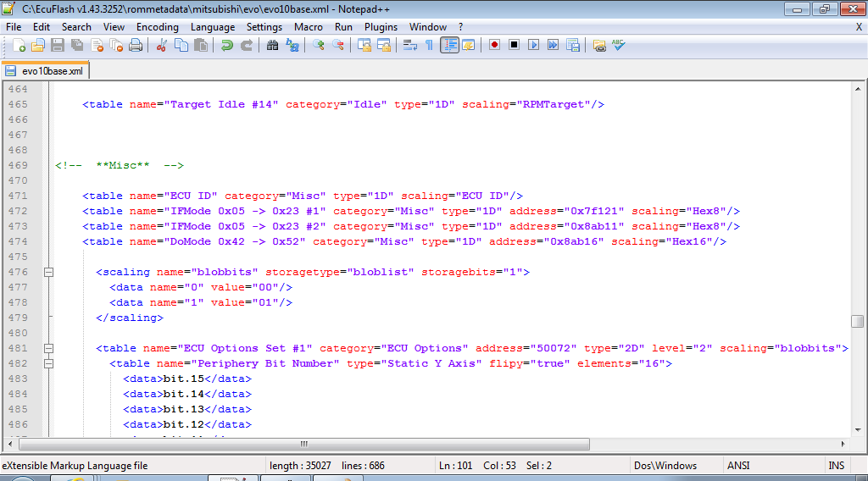Toggle show all characters pilcrow
This screenshot has height=481, width=868.
429,45
